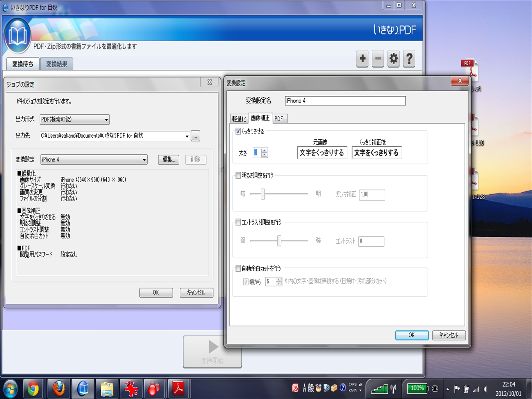Click the コントラスト value field
The width and height of the screenshot is (532, 399).
(371, 241)
